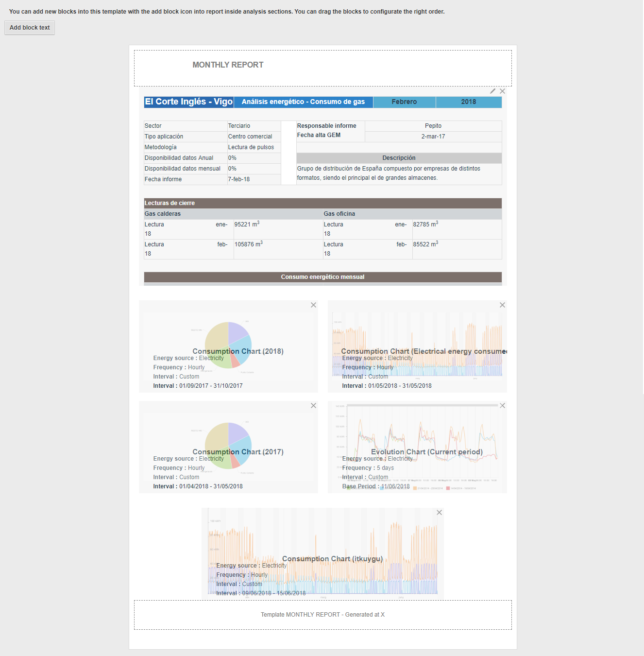Click the Lectura de pulsos cell
This screenshot has width=644, height=656.
click(254, 147)
